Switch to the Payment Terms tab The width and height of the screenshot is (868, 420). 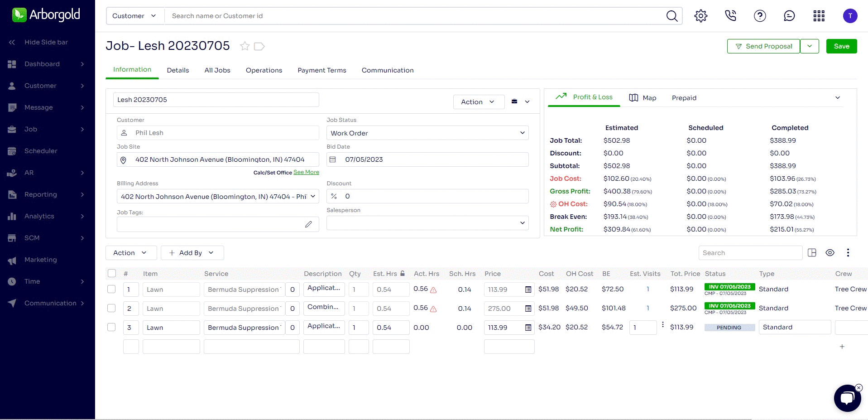[321, 70]
